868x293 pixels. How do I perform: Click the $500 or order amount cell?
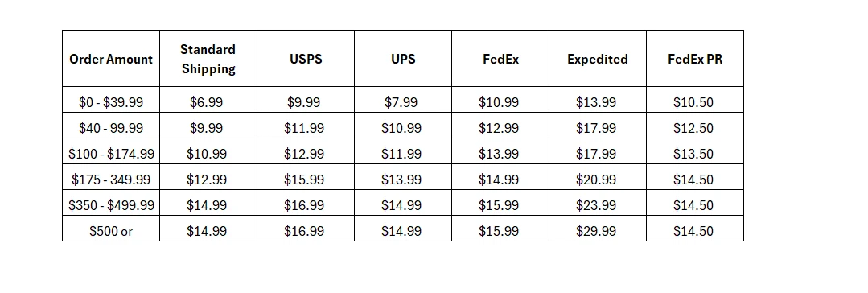[111, 228]
